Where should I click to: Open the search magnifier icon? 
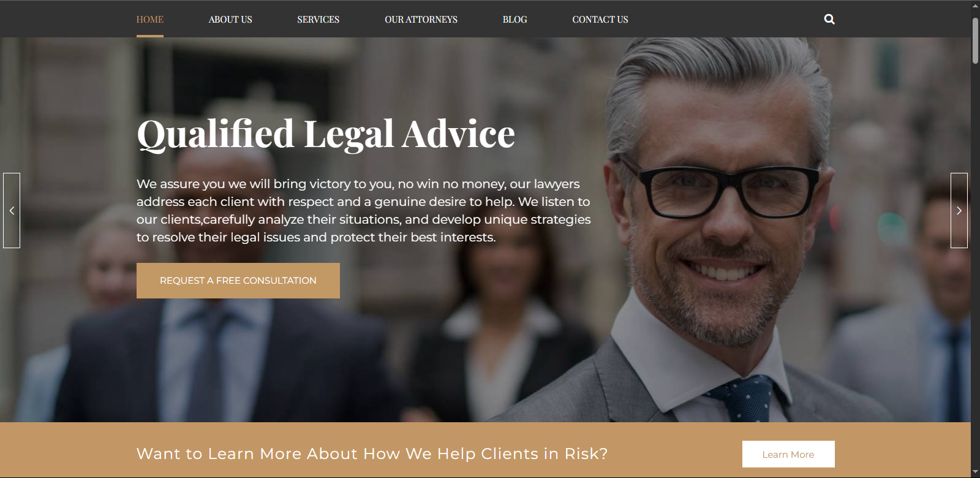(x=829, y=19)
